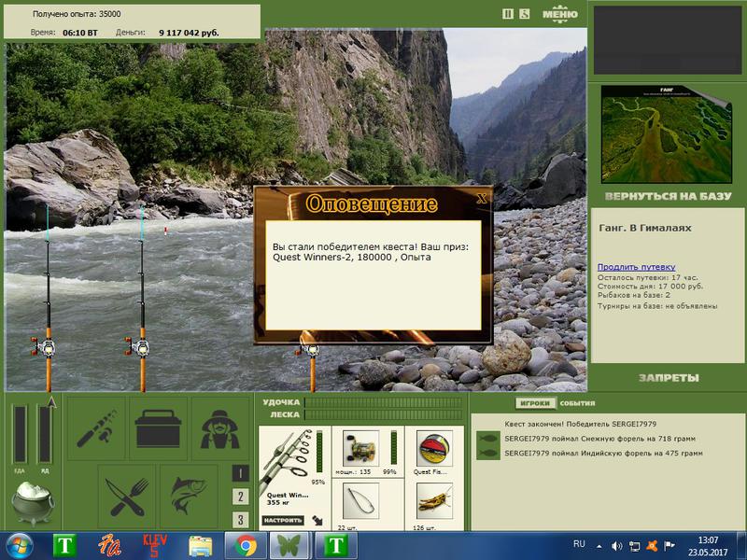
Task: Click the 'Получено опыта: 35000' text
Action: pos(77,14)
